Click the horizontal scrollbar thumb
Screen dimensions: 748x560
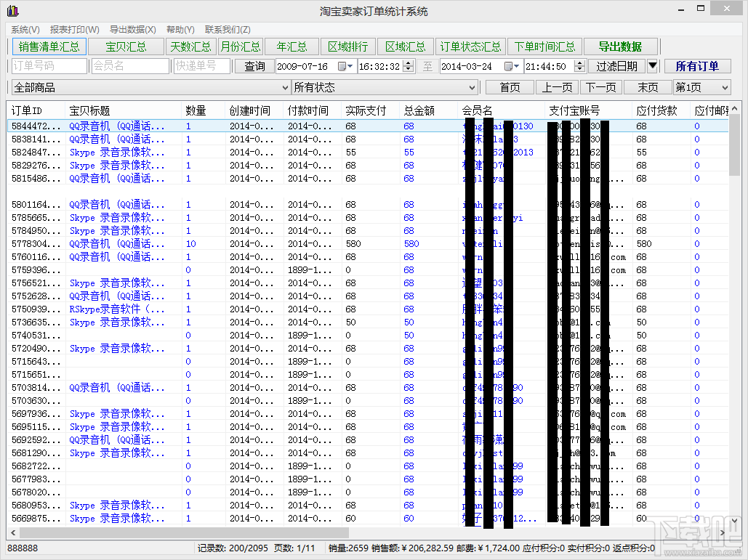click(184, 532)
